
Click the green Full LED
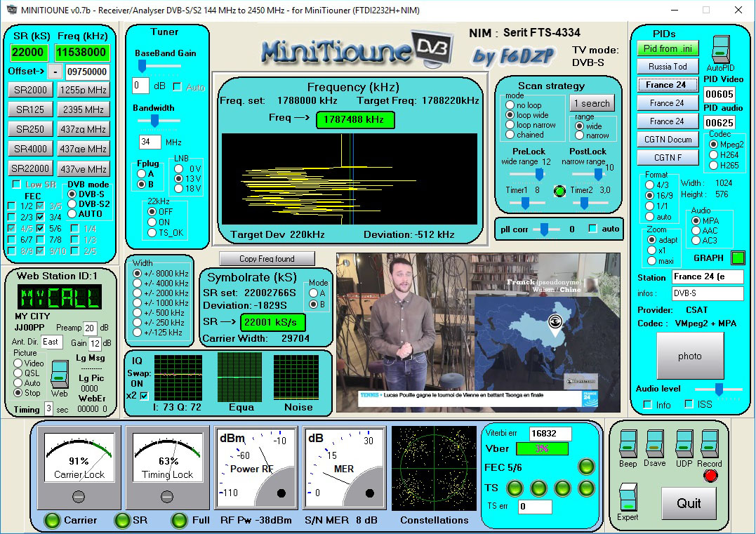(180, 521)
